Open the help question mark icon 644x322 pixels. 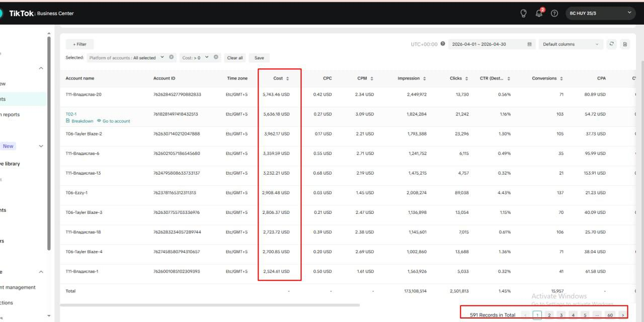(554, 14)
